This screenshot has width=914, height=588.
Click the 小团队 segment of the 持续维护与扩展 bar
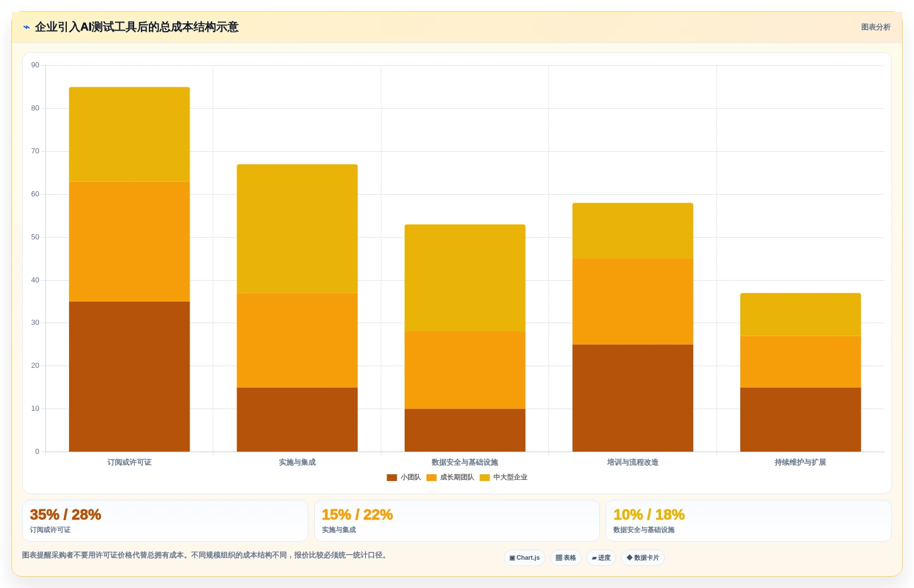(x=801, y=419)
